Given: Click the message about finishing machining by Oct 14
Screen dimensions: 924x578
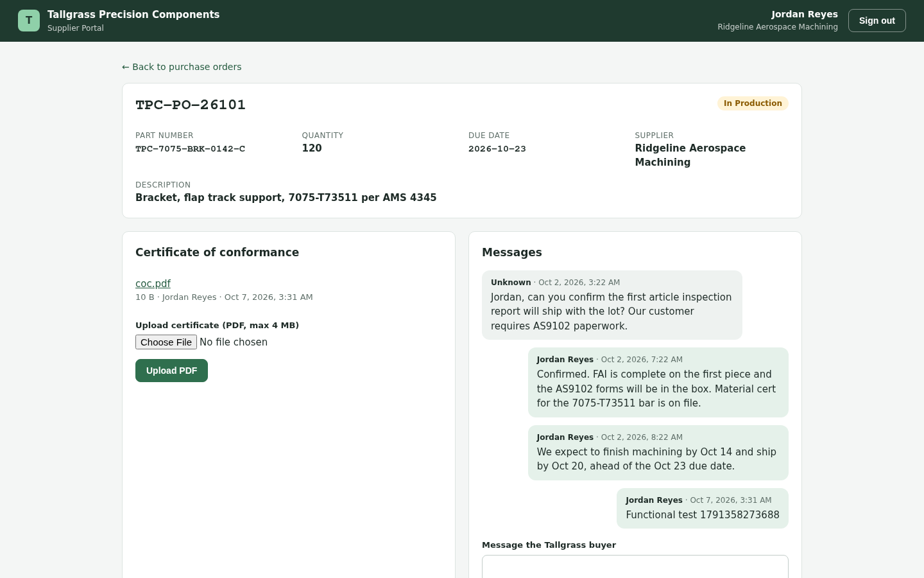Looking at the screenshot, I should [658, 453].
